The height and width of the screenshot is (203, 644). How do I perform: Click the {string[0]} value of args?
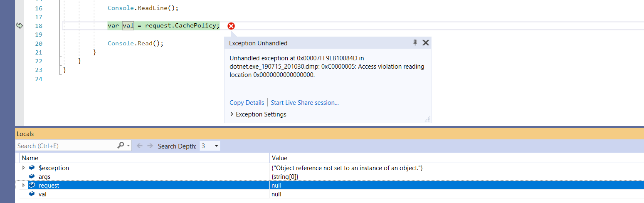click(x=285, y=176)
